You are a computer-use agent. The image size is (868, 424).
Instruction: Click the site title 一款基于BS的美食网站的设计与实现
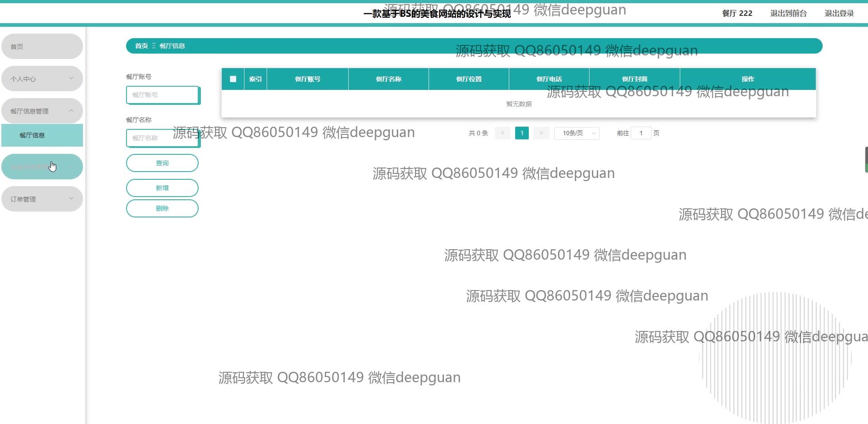click(x=437, y=14)
